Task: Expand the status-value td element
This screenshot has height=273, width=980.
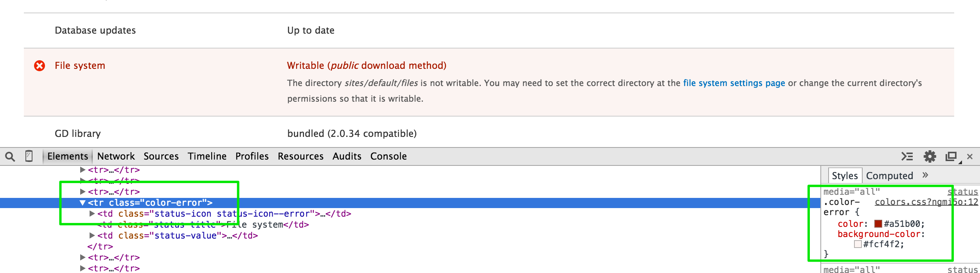Action: click(92, 235)
